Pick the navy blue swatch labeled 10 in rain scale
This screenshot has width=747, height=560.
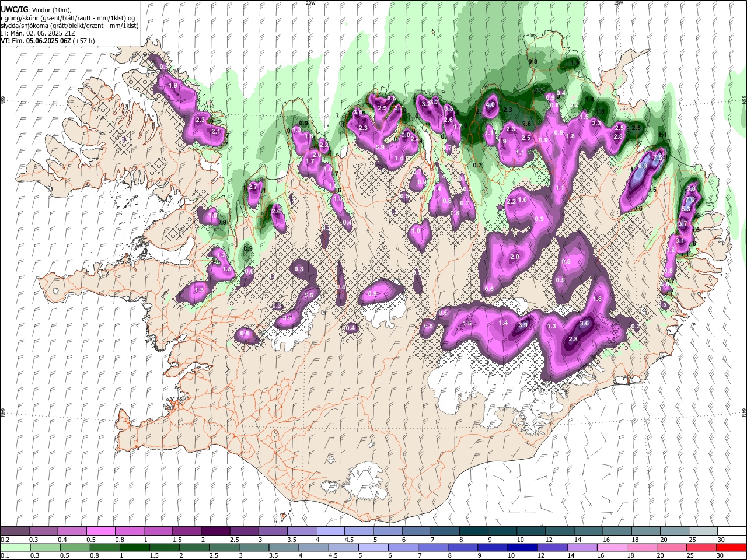coord(522,548)
